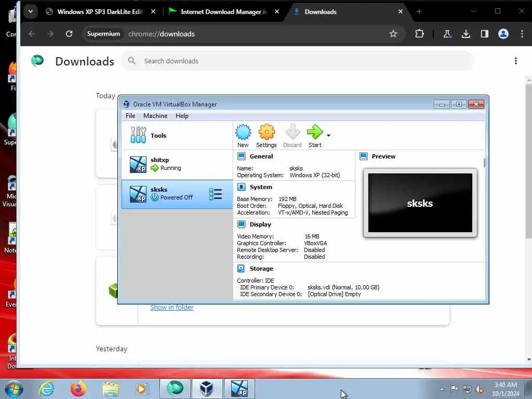Close the Windows XP SP3 DarkLite tab
The height and width of the screenshot is (399, 532).
tap(153, 11)
